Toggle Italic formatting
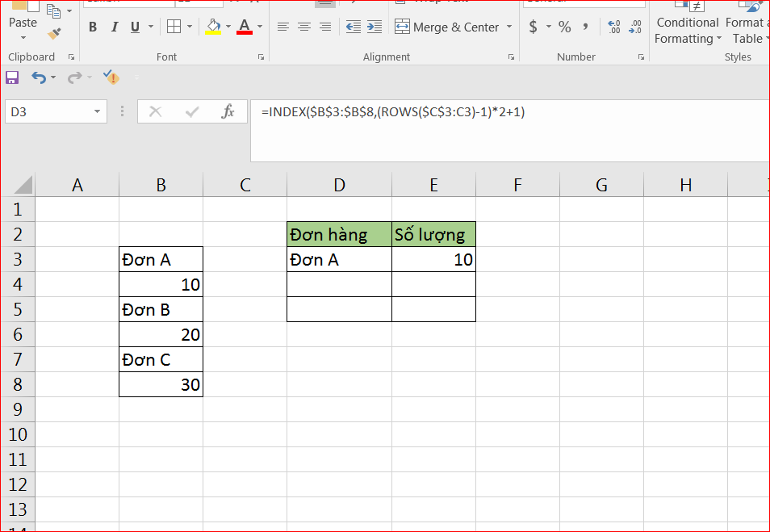Viewport: 770px width, 532px height. [115, 27]
